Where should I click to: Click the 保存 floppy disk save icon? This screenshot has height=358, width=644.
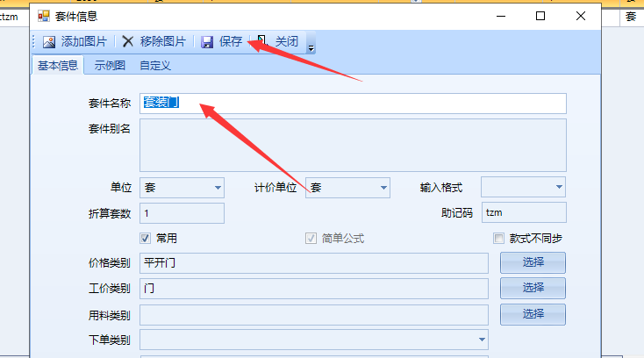tap(207, 42)
